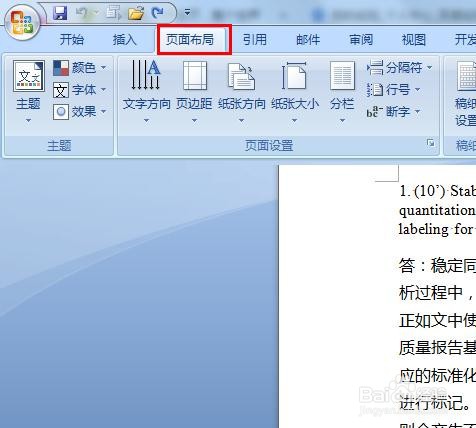This screenshot has height=428, width=476.
Task: Click the document line starting 进行标记
Action: coord(435,403)
